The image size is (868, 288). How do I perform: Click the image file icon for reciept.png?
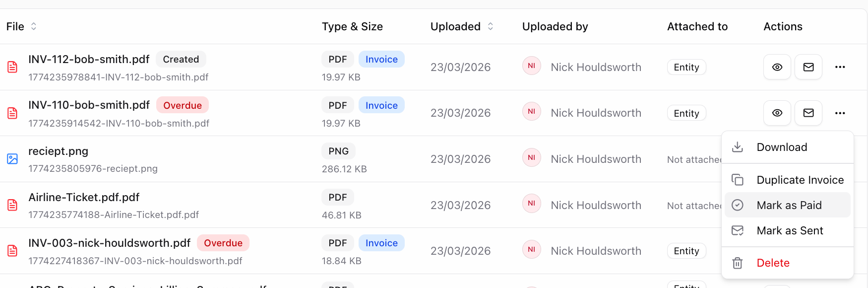coord(12,159)
